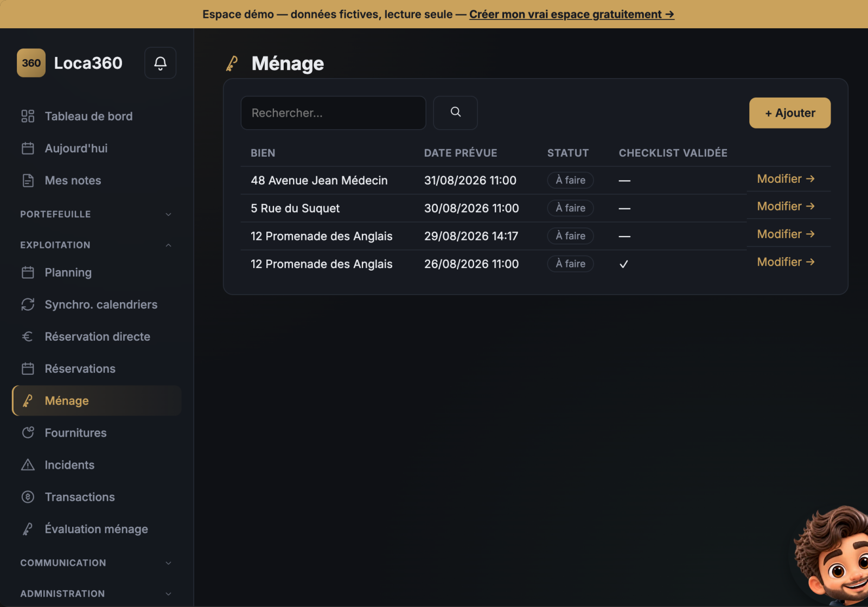Expand the PORTEFEUILLE section
This screenshot has width=868, height=607.
coord(97,214)
